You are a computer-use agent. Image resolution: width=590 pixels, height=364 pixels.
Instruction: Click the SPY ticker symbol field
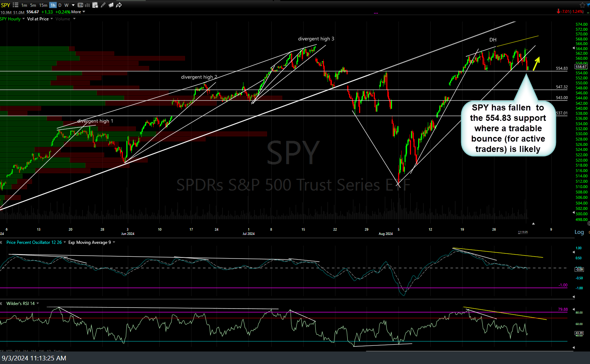5,5
